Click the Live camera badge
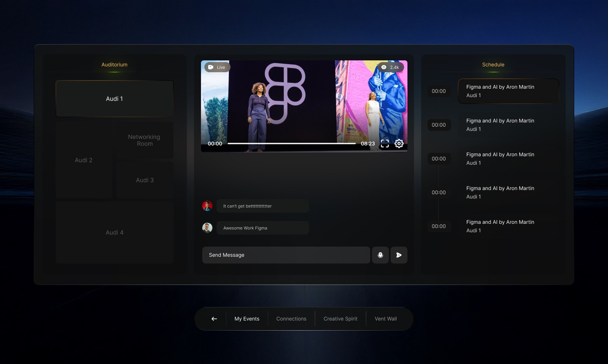 point(217,67)
